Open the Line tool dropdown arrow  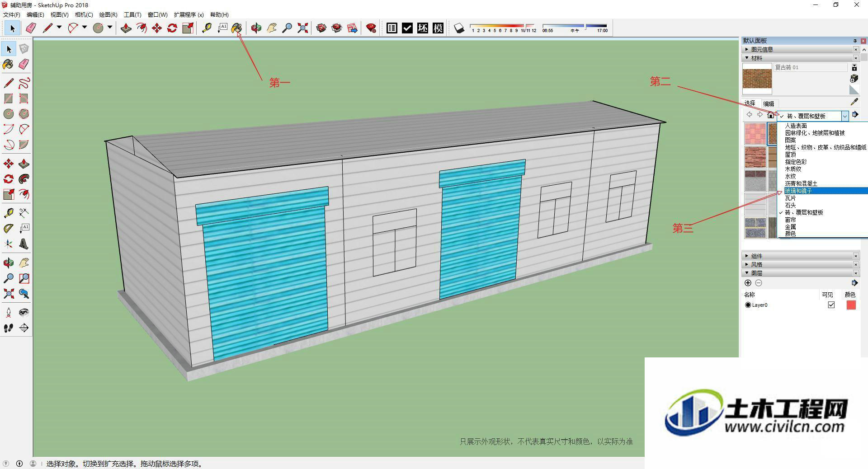(59, 28)
